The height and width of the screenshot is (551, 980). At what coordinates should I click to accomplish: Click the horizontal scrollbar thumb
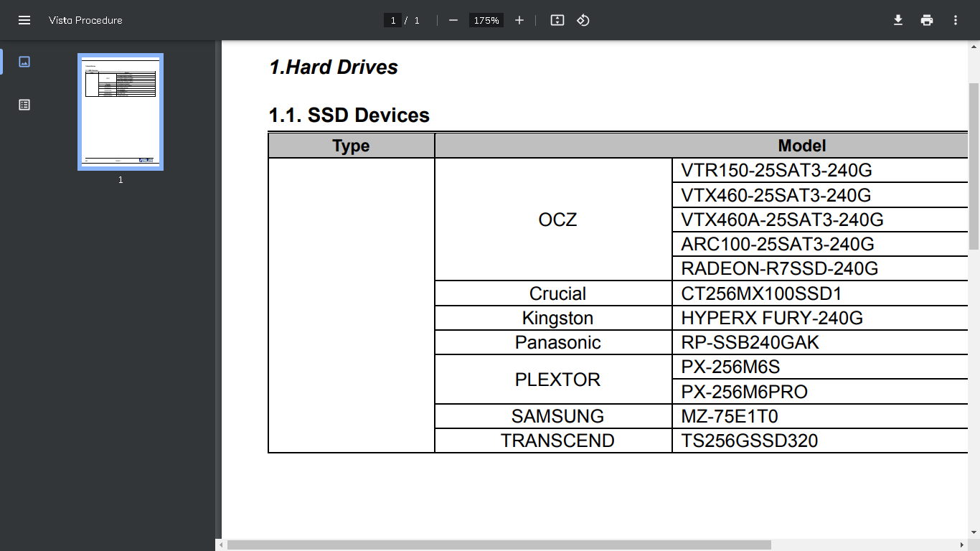[499, 545]
